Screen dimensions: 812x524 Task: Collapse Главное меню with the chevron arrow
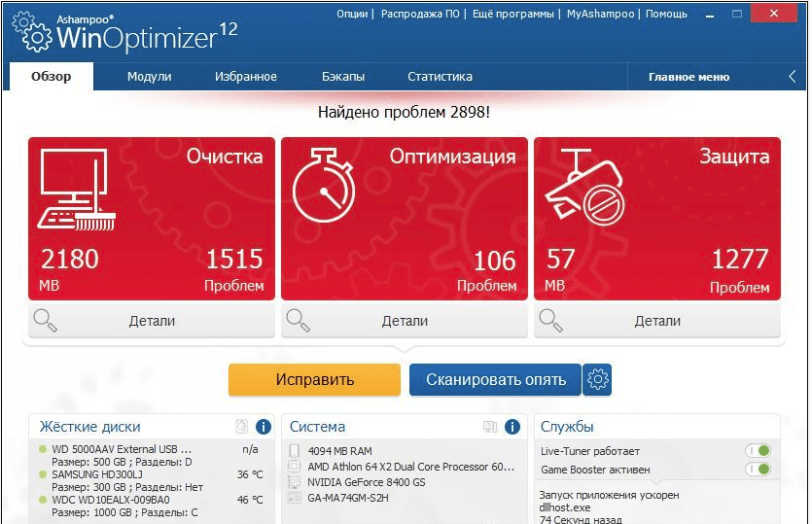(x=793, y=77)
